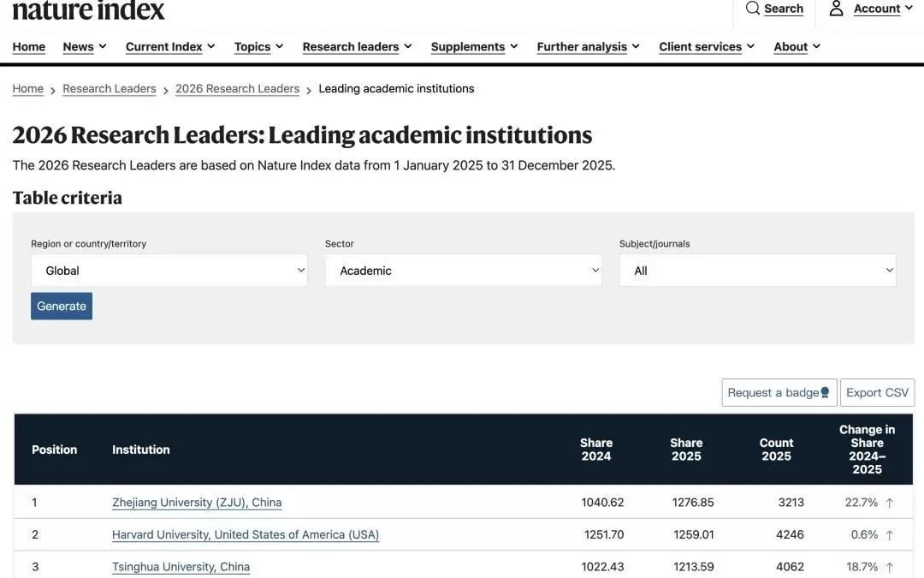Click the Home breadcrumb link

click(27, 88)
